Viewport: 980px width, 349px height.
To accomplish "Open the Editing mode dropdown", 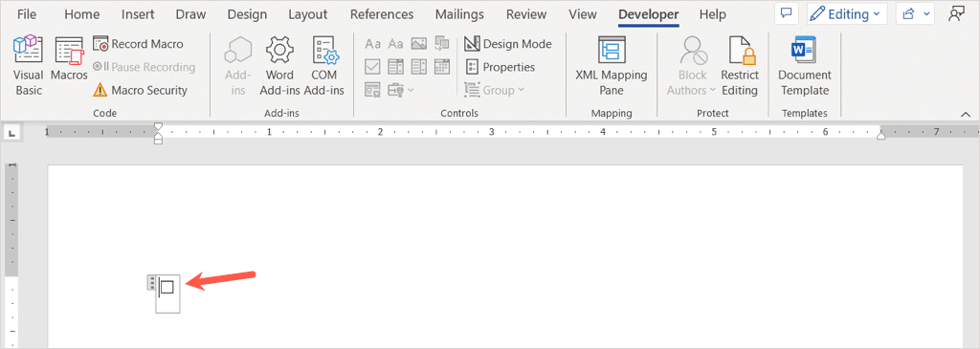I will 847,13.
